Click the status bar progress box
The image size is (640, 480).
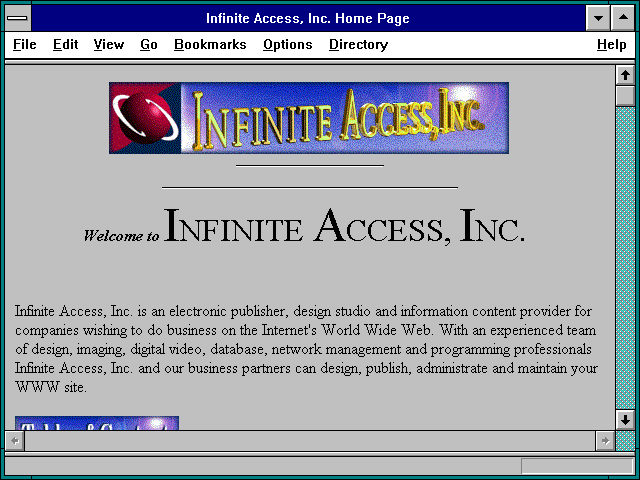577,466
